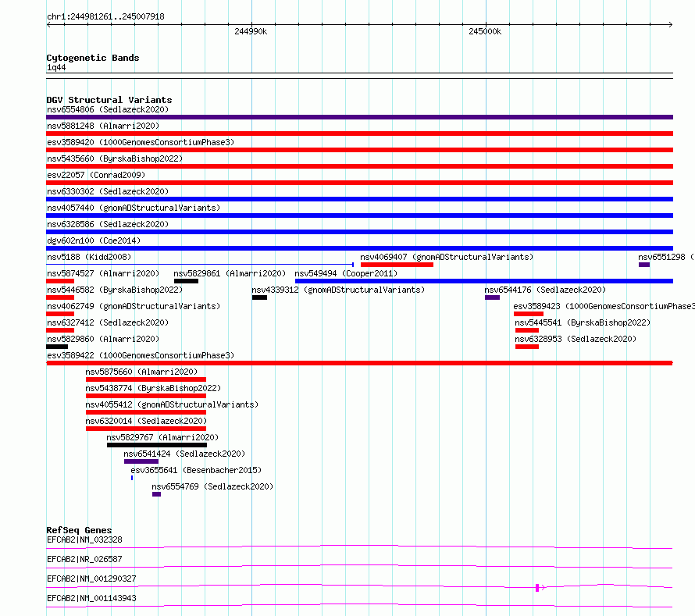Click nsv4055412 (gnomADStructuralVariants) label
This screenshot has height=616, width=695.
tap(172, 404)
